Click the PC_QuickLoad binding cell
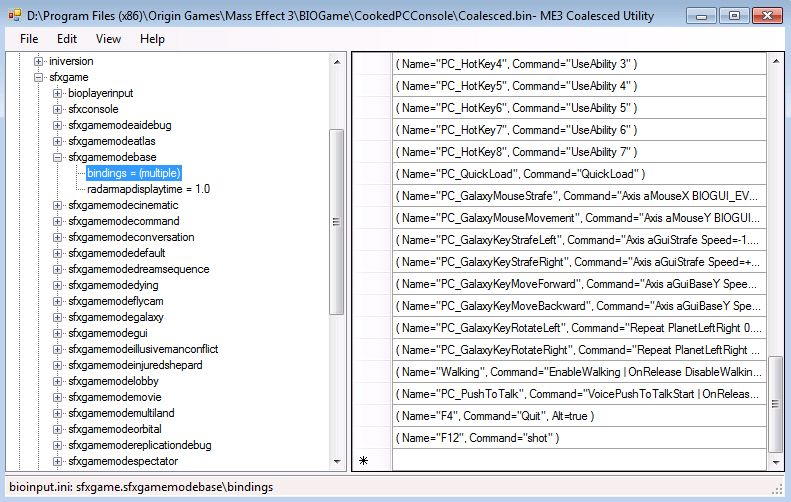 click(578, 174)
